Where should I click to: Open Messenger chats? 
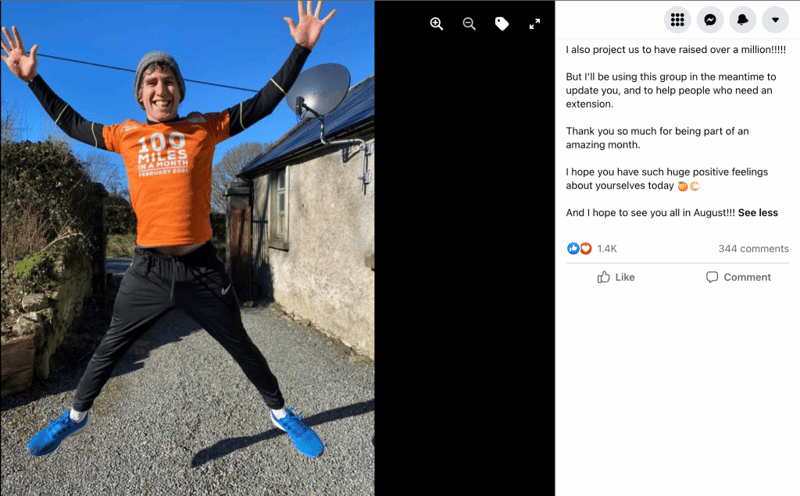pos(710,20)
